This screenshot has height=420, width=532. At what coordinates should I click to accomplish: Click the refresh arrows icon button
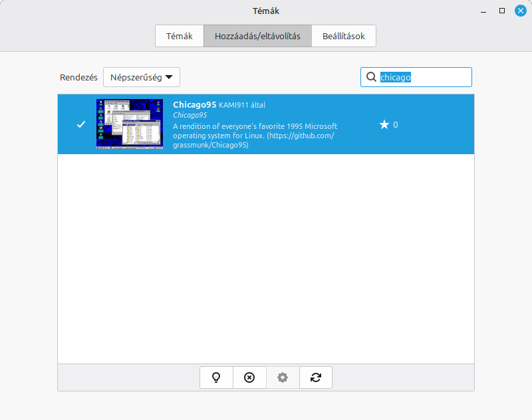(316, 377)
